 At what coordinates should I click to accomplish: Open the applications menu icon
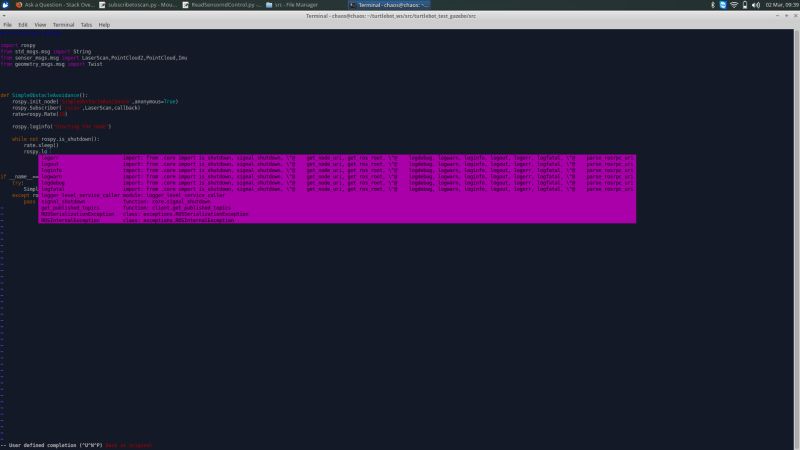pyautogui.click(x=5, y=5)
